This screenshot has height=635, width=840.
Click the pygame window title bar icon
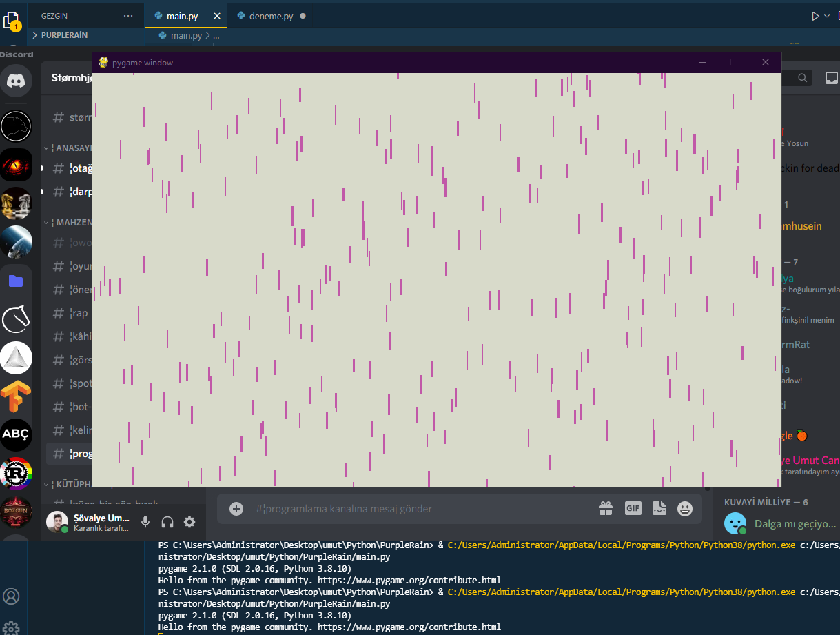(x=103, y=62)
